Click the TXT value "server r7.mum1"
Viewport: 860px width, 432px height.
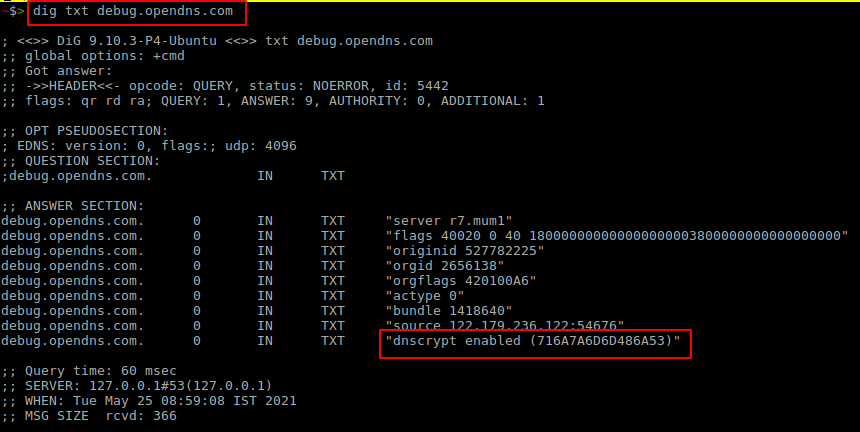click(449, 221)
